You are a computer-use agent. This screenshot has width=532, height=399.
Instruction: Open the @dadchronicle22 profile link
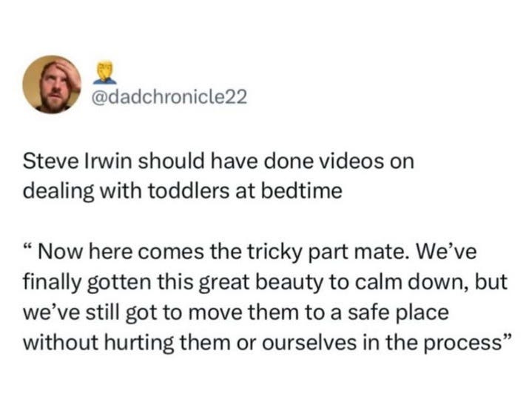pos(169,98)
